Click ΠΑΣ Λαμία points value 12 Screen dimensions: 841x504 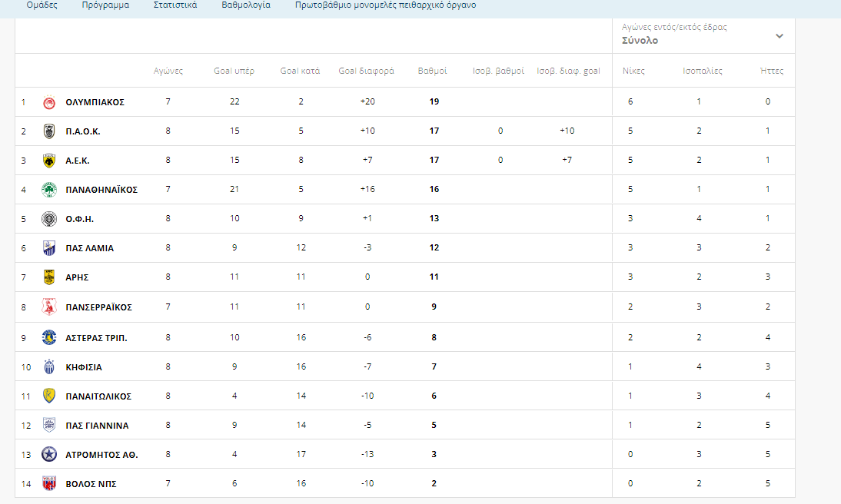coord(434,247)
